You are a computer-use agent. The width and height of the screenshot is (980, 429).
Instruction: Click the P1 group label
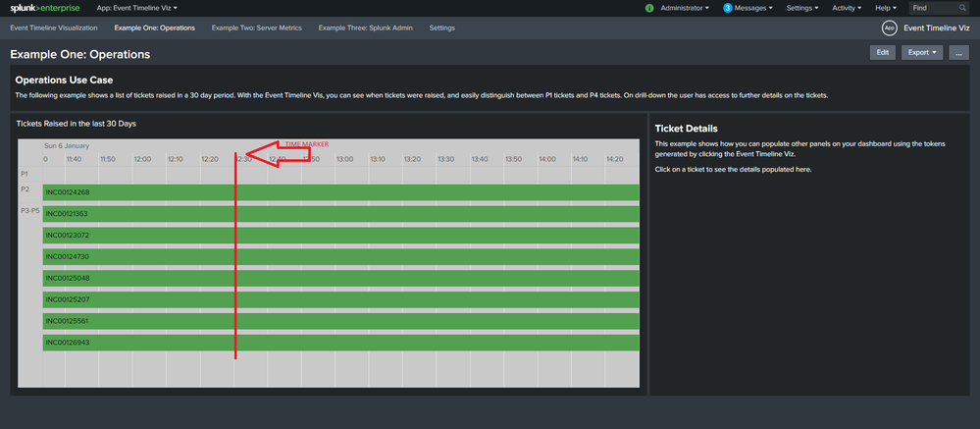[x=25, y=173]
